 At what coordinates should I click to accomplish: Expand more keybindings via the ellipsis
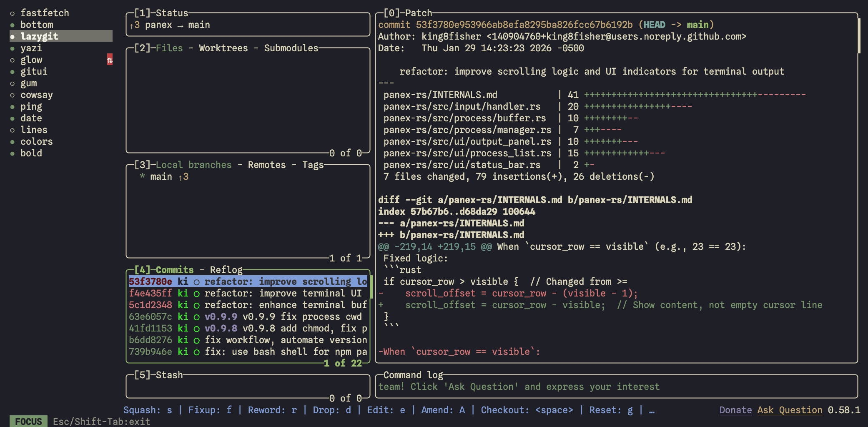pyautogui.click(x=652, y=410)
